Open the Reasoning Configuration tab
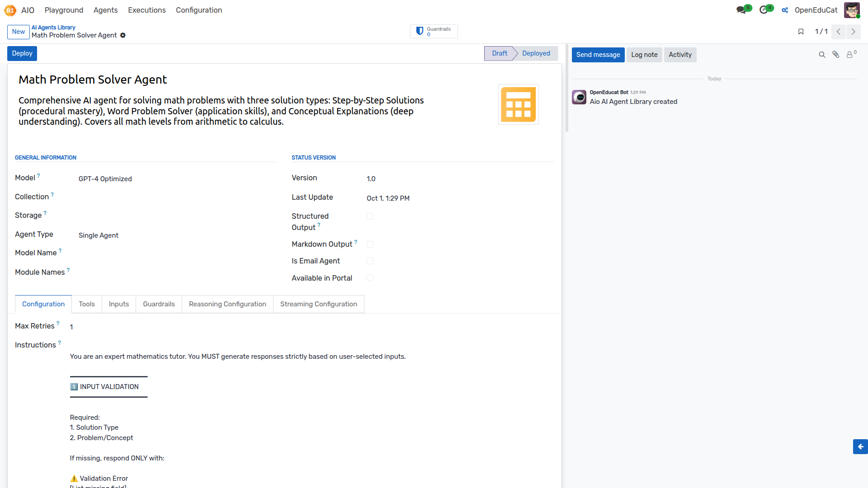Viewport: 868px width, 488px height. pyautogui.click(x=227, y=304)
